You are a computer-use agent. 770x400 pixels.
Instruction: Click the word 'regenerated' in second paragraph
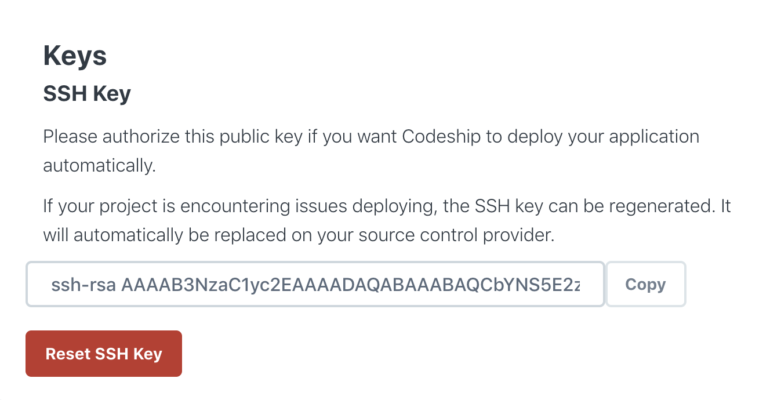pos(660,206)
